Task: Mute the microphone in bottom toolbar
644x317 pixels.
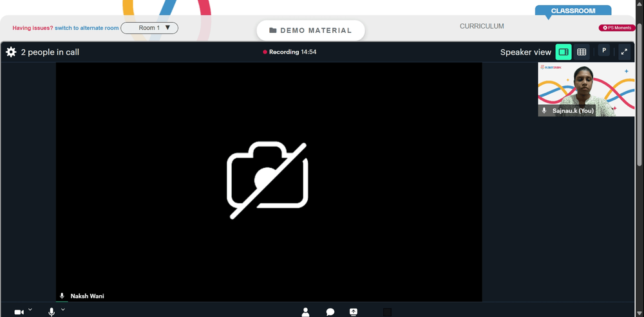Action: 52,312
